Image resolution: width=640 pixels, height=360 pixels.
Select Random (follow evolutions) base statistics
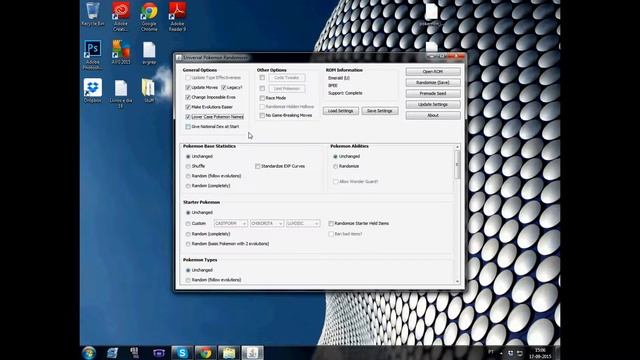[x=188, y=176]
